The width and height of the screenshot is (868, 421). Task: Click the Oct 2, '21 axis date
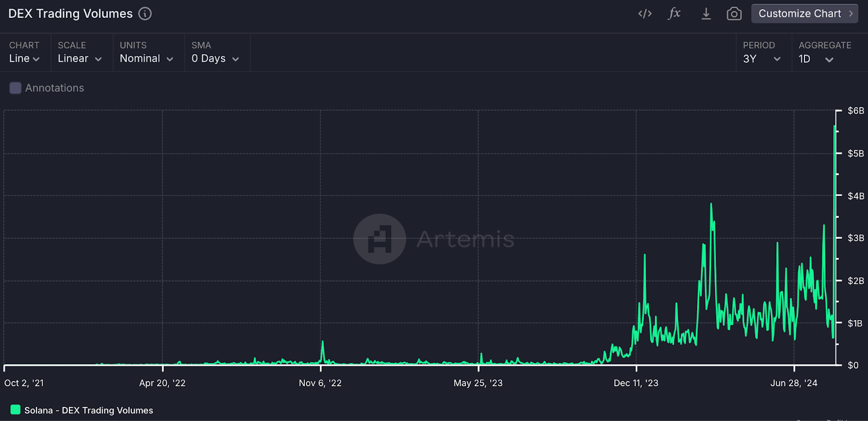[x=24, y=383]
